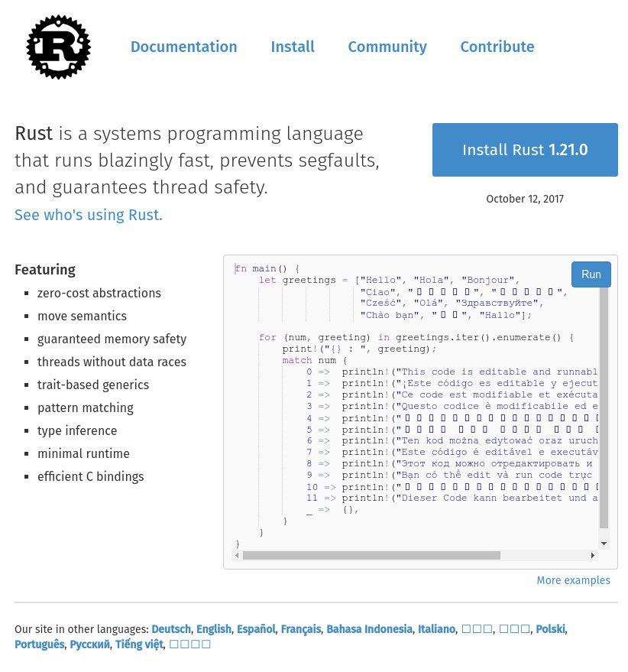The width and height of the screenshot is (628, 672).
Task: Switch site language to Français
Action: click(x=301, y=628)
